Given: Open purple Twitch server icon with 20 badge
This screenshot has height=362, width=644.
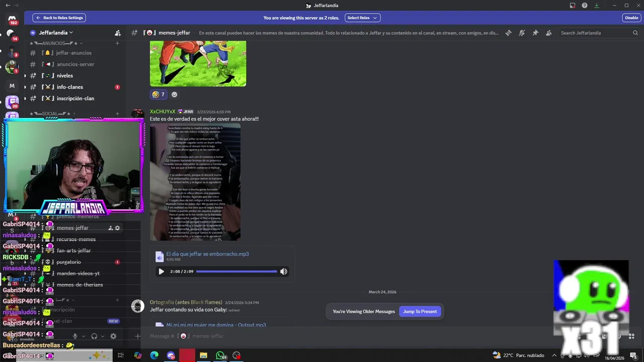Looking at the screenshot, I should tap(12, 102).
